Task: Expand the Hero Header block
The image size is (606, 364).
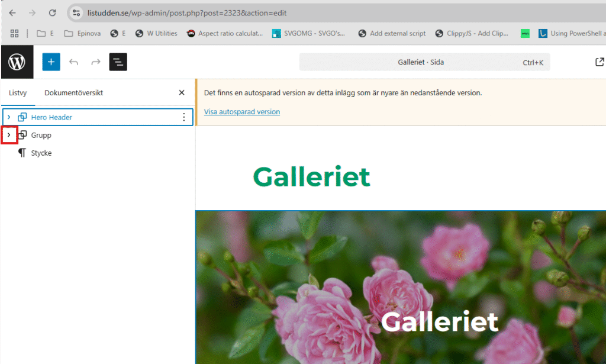Action: [9, 117]
